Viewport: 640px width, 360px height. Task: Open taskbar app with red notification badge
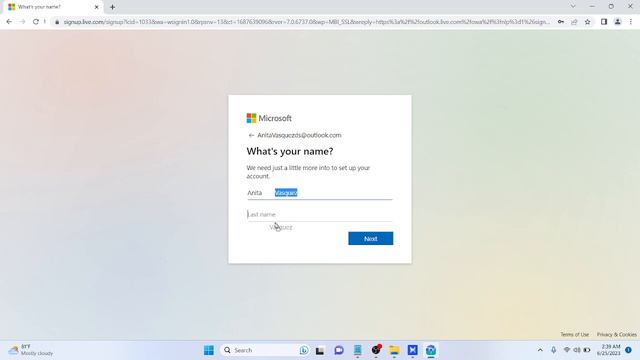point(376,350)
